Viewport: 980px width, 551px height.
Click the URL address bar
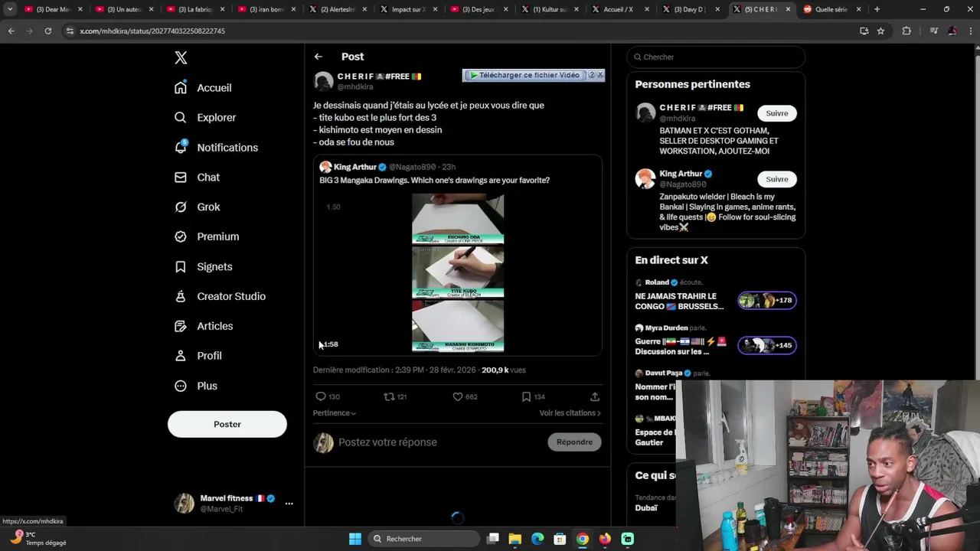(459, 31)
